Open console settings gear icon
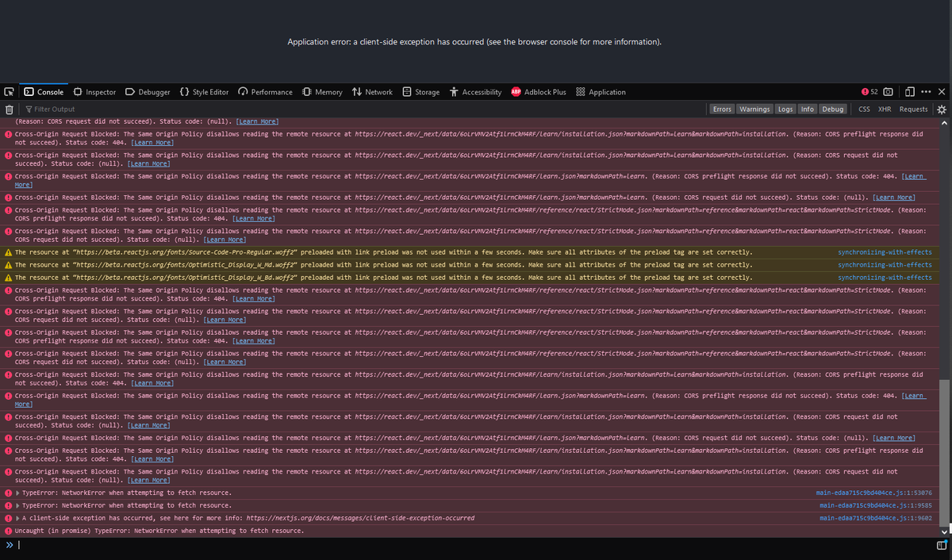 click(942, 109)
